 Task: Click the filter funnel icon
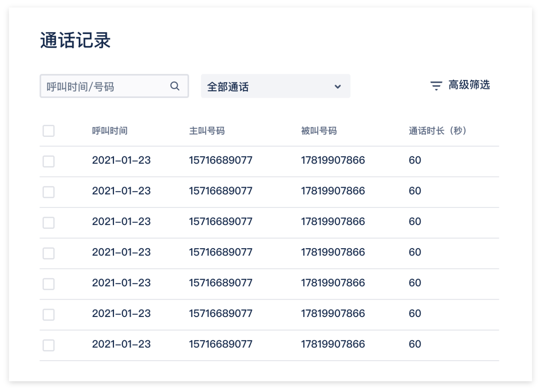436,85
